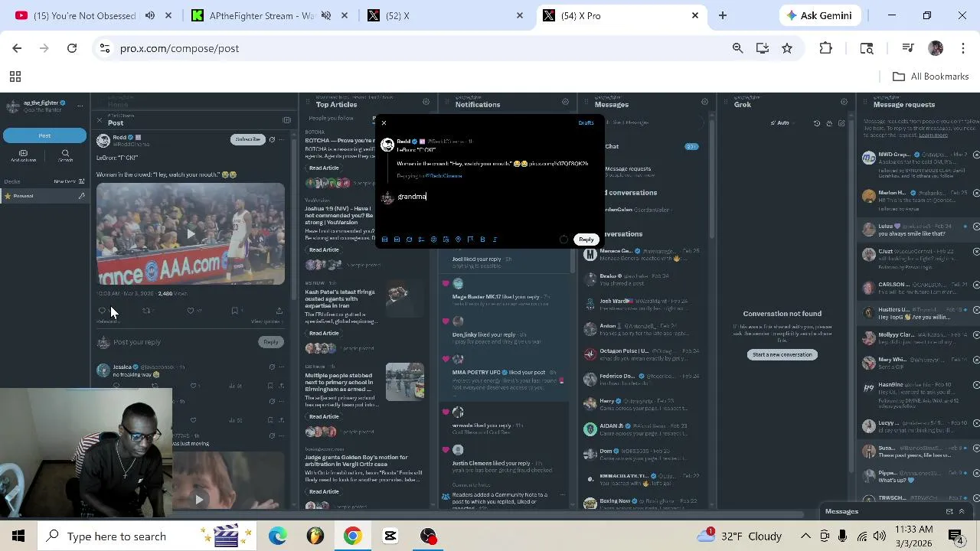Edit the Personal deck with wrench icon
The width and height of the screenshot is (980, 551).
[x=81, y=196]
